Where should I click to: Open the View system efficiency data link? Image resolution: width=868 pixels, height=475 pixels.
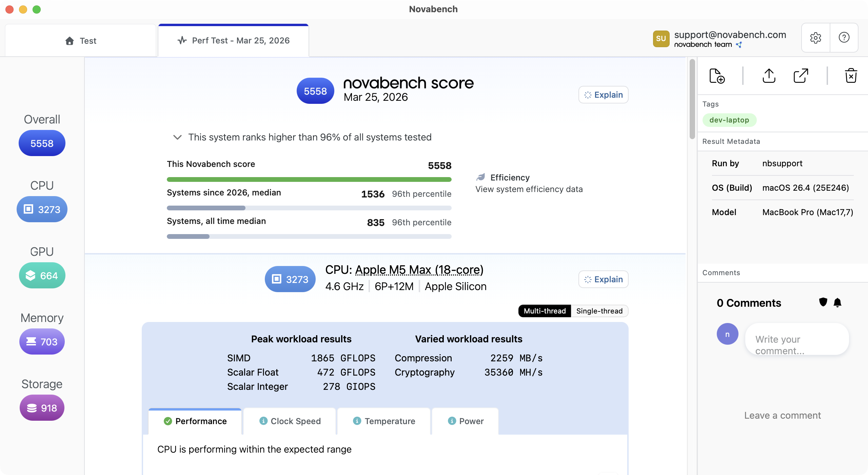(x=529, y=189)
